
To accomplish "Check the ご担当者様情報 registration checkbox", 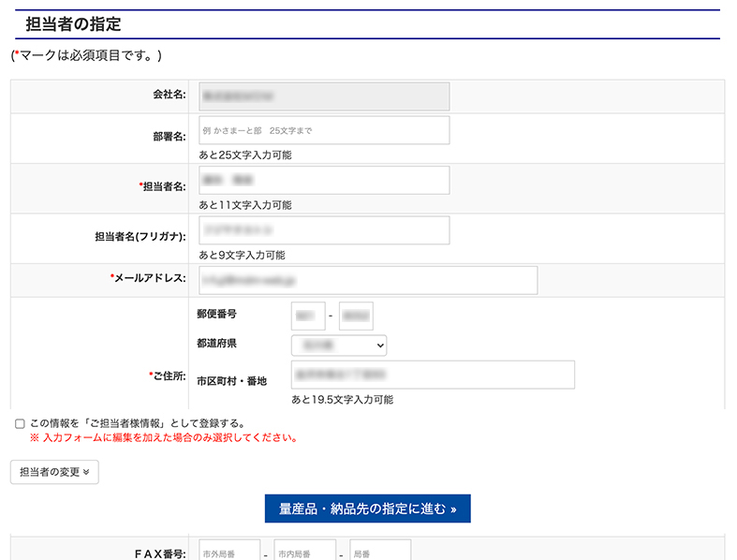I will 20,424.
